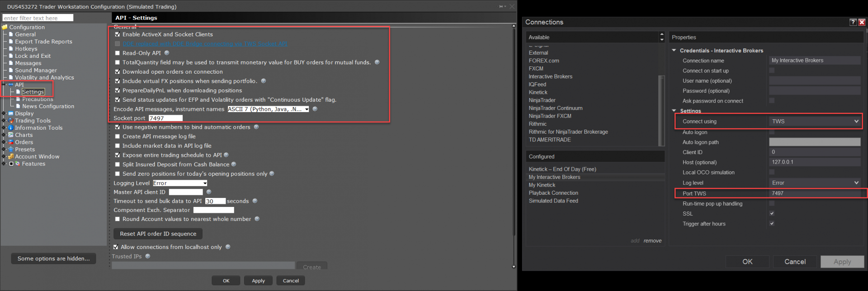Click help icon next to encoding dropdown

coord(315,109)
